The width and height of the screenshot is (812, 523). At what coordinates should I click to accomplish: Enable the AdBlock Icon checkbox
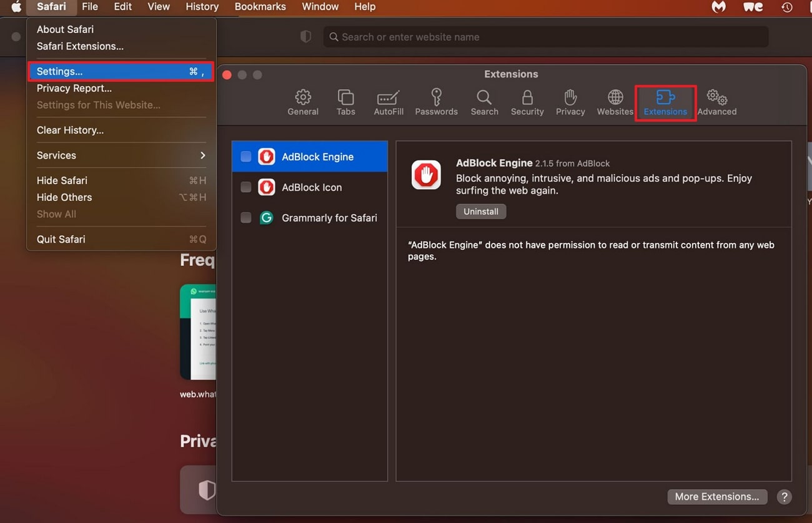coord(246,187)
